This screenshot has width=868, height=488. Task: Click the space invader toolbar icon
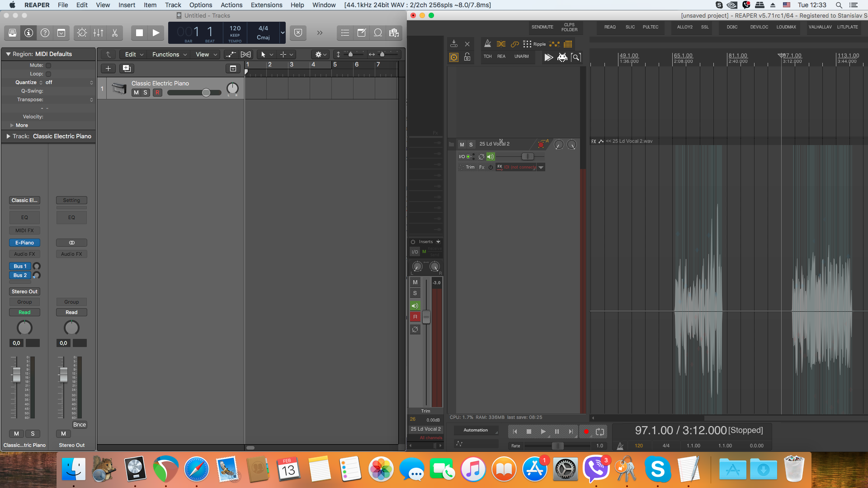coord(562,57)
